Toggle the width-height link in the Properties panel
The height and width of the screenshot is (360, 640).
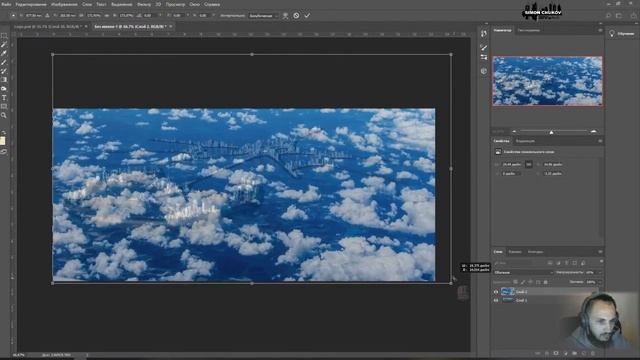pyautogui.click(x=529, y=164)
